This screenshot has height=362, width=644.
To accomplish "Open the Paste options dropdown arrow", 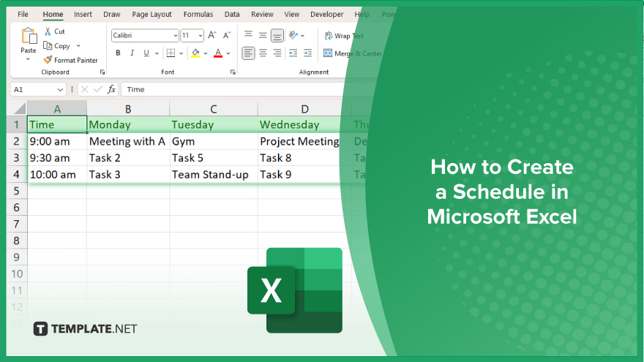I will [28, 59].
